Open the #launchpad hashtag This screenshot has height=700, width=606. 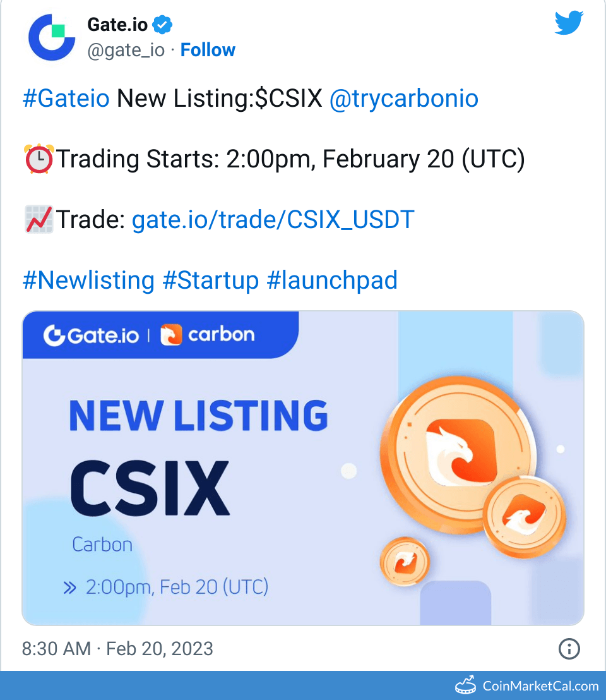click(x=332, y=280)
